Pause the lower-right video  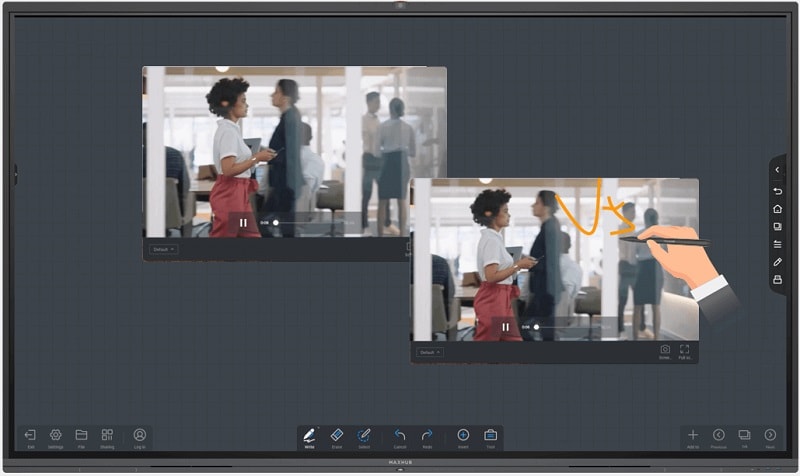[506, 327]
